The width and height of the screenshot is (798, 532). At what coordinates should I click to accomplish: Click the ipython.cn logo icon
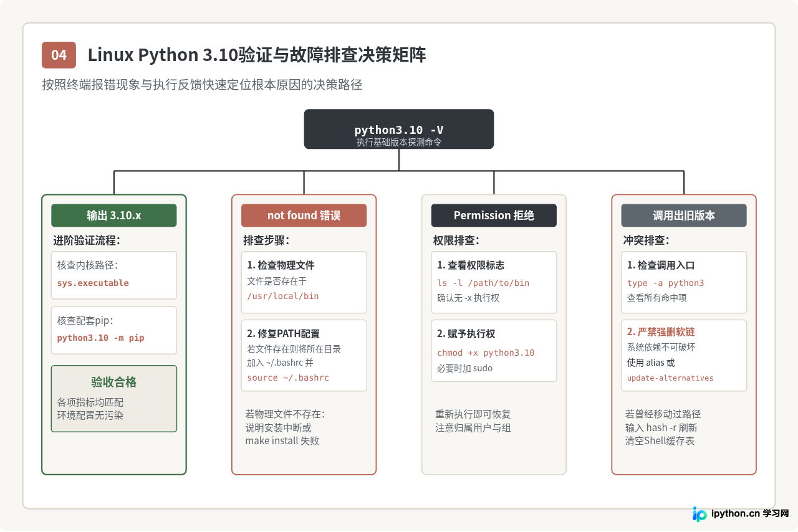[699, 514]
